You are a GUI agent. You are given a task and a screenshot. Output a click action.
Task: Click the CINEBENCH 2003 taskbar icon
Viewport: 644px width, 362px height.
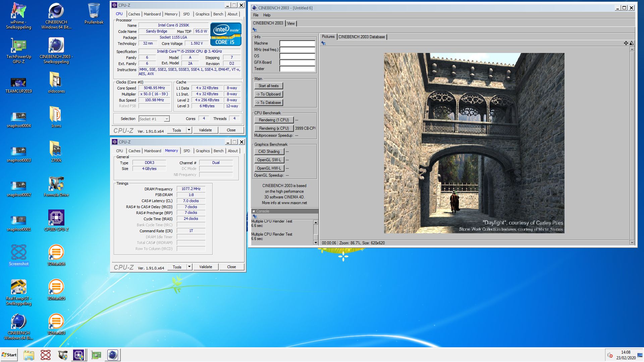coord(113,355)
